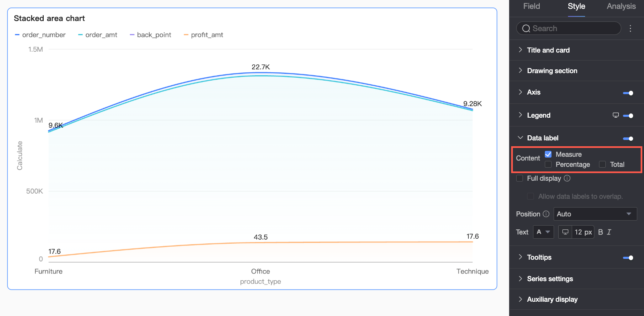Click the three-dot menu beside Search
This screenshot has height=316, width=644.
(x=630, y=29)
